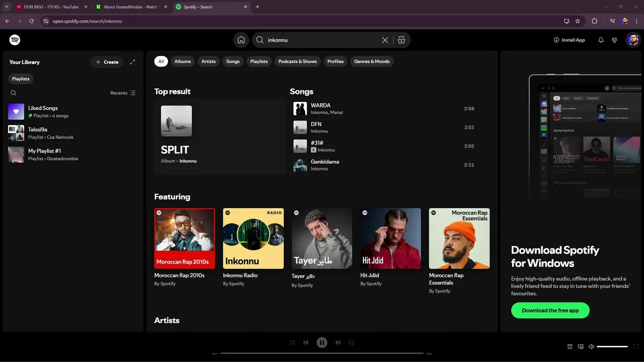644x362 pixels.
Task: Select the Artists filter tab
Action: (208, 61)
